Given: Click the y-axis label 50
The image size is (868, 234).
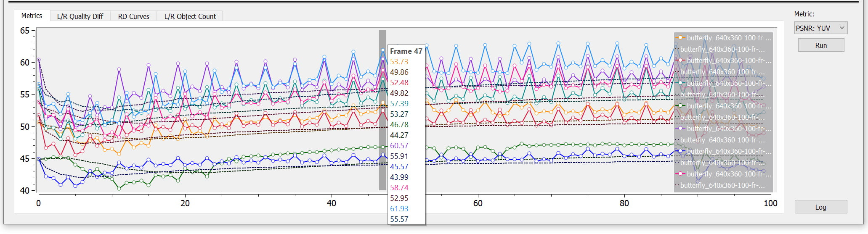Looking at the screenshot, I should [25, 127].
